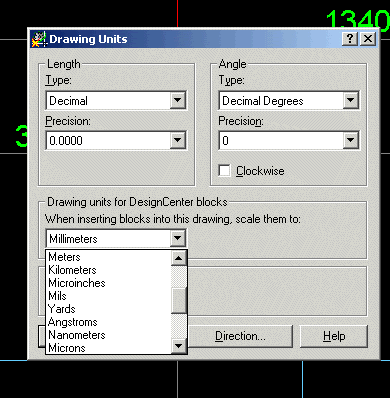The width and height of the screenshot is (390, 398).
Task: Click the Help button
Action: pos(334,336)
